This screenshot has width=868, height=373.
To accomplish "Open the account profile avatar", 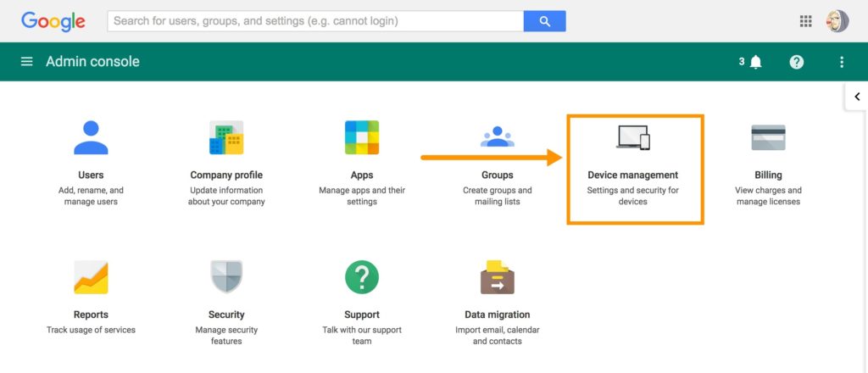I will click(837, 21).
